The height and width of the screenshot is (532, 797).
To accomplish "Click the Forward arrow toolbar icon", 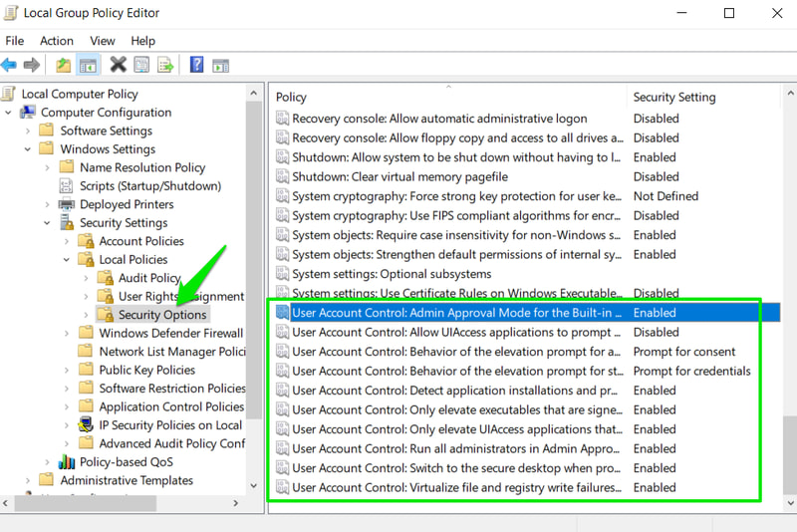I will pyautogui.click(x=32, y=65).
